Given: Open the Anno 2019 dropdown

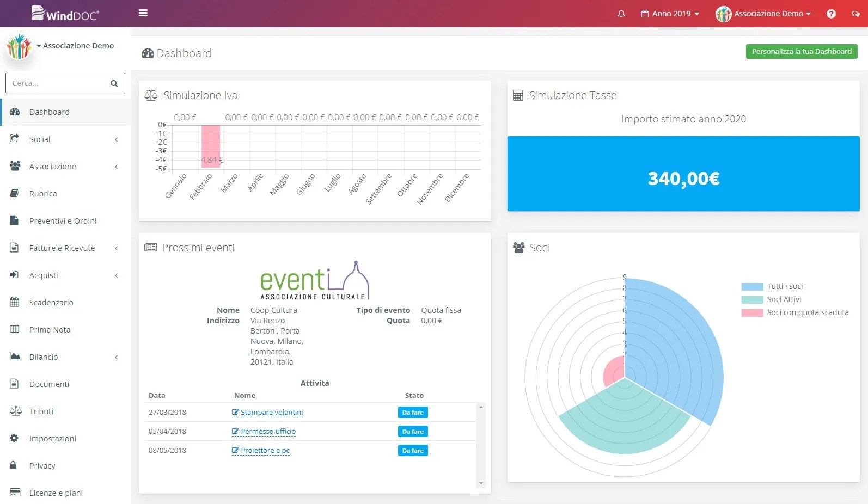Looking at the screenshot, I should pyautogui.click(x=670, y=14).
